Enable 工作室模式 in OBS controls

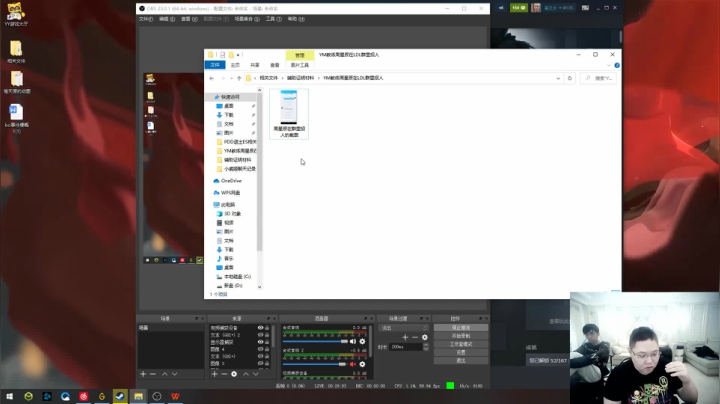[461, 344]
